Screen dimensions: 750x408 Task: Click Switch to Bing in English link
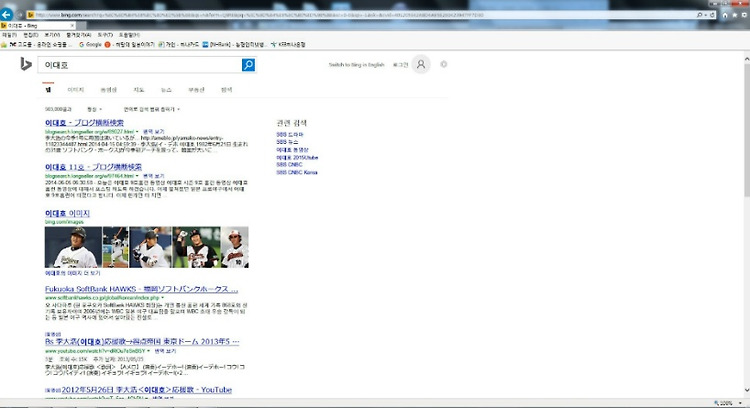pos(356,65)
